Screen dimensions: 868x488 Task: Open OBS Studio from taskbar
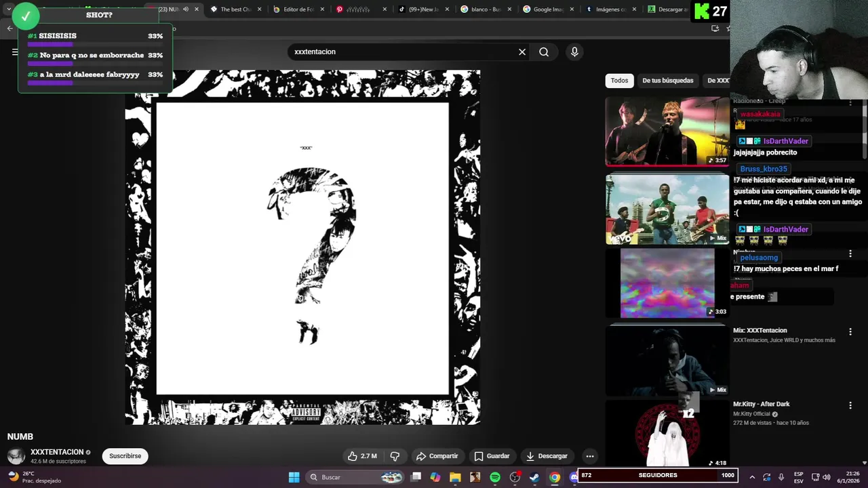[515, 477]
